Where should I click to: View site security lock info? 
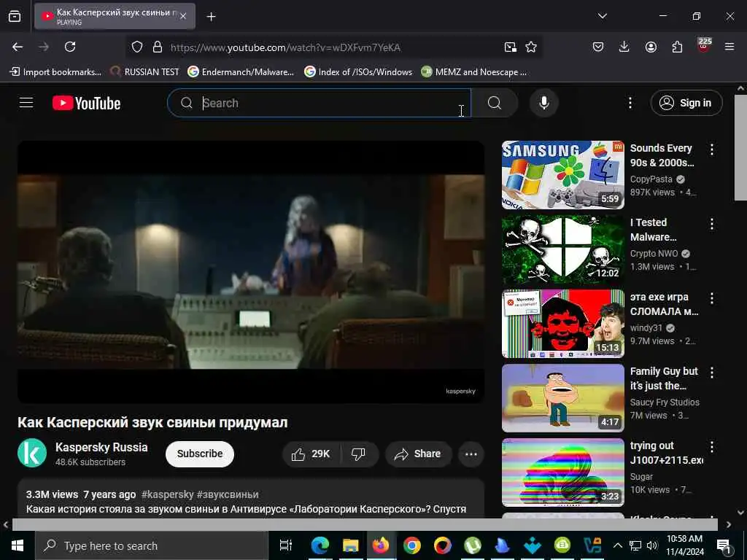tap(158, 47)
